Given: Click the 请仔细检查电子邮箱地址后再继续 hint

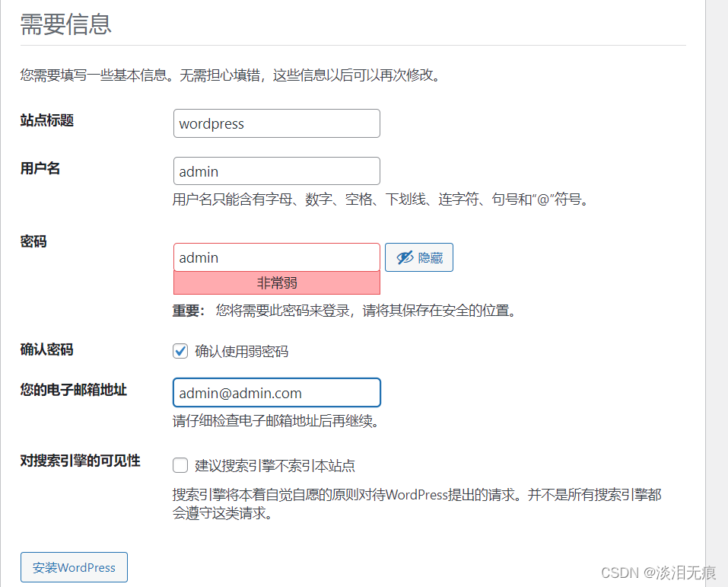Looking at the screenshot, I should [x=276, y=421].
